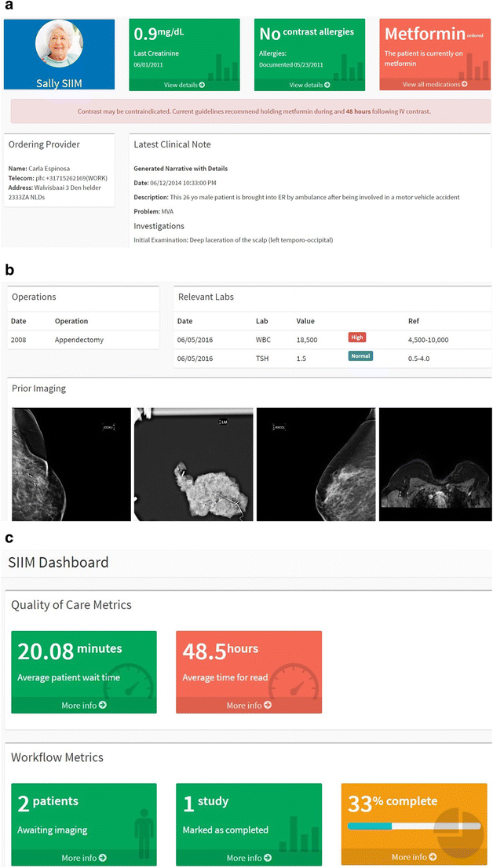Click the High badge for WBC lab
The image size is (493, 868).
coord(357,337)
